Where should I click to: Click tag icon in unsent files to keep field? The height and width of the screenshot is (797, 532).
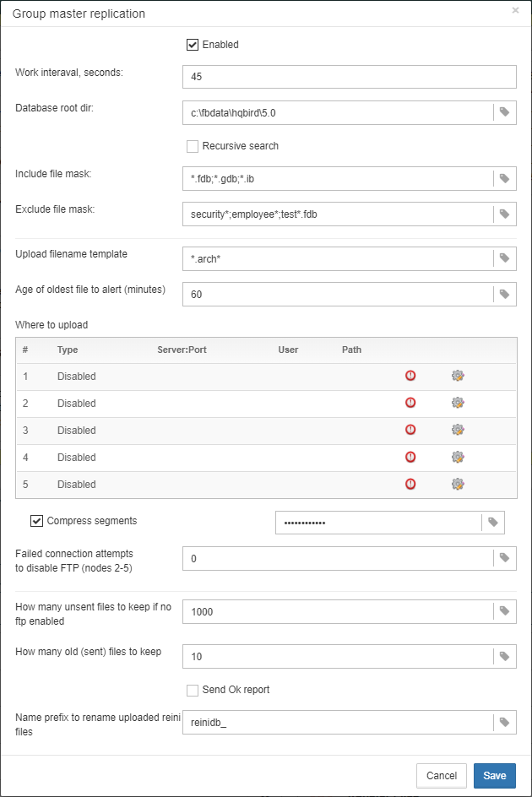[504, 611]
